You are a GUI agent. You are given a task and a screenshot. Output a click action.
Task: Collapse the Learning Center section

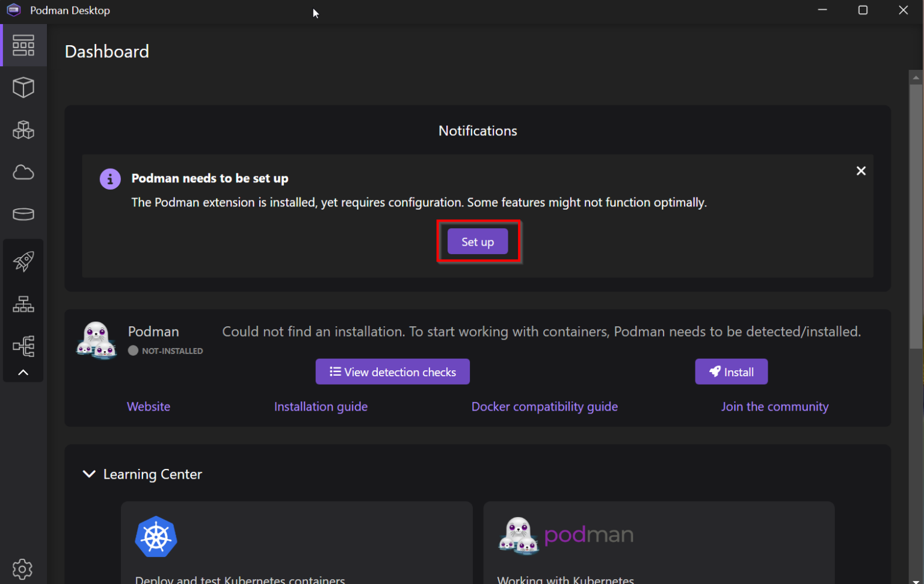89,474
